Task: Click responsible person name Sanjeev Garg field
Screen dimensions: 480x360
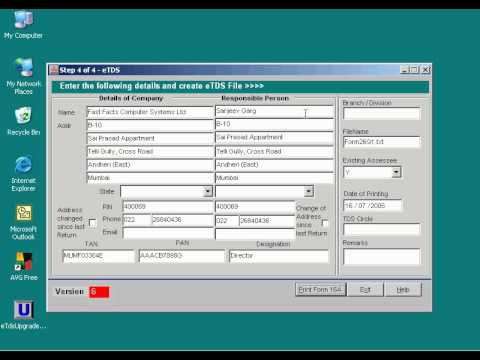Action: 274,111
